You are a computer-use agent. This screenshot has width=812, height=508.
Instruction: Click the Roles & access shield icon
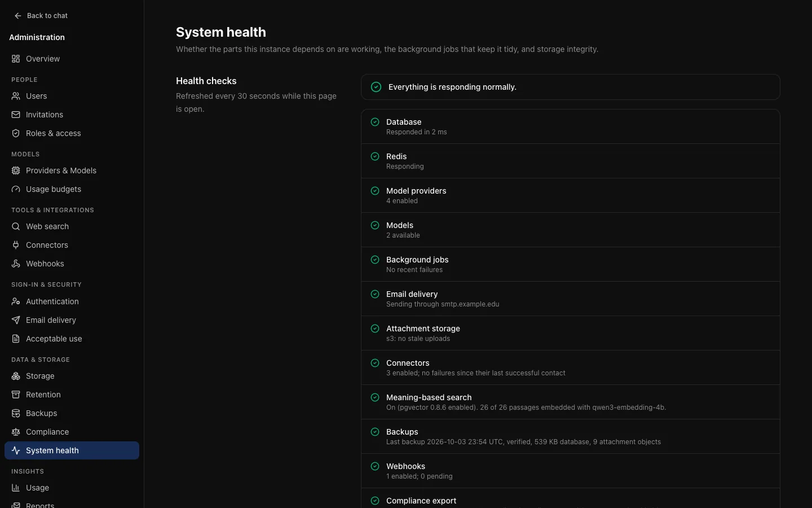click(x=16, y=133)
